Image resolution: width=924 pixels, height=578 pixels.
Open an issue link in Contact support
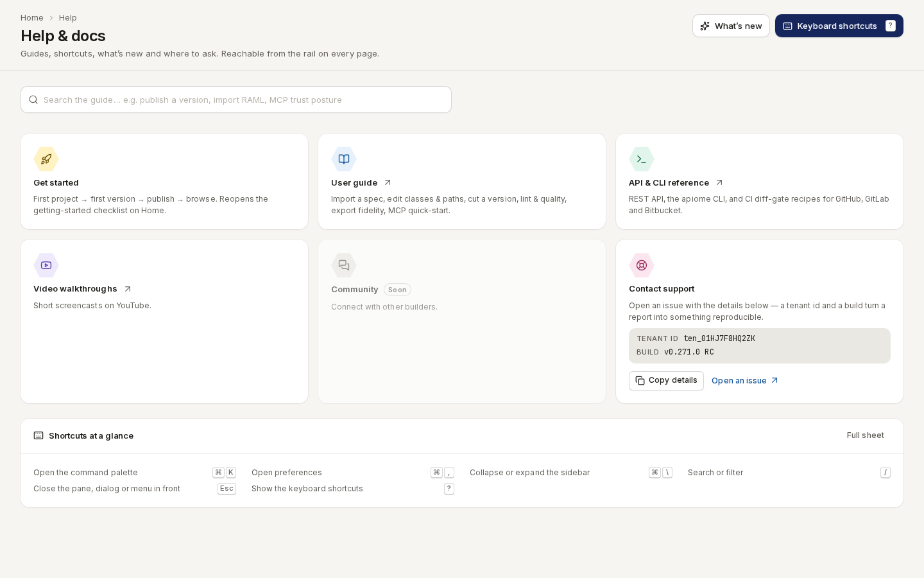[744, 381]
